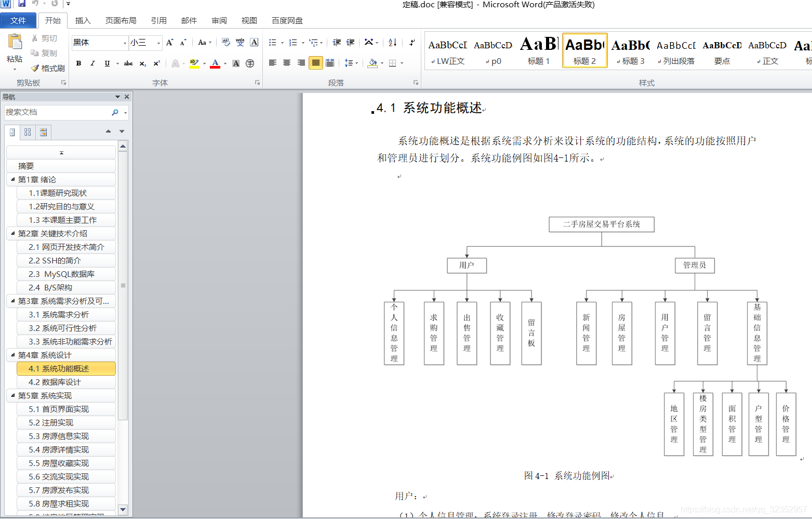Save the document from quick access toolbar
812x519 pixels.
tap(22, 4)
